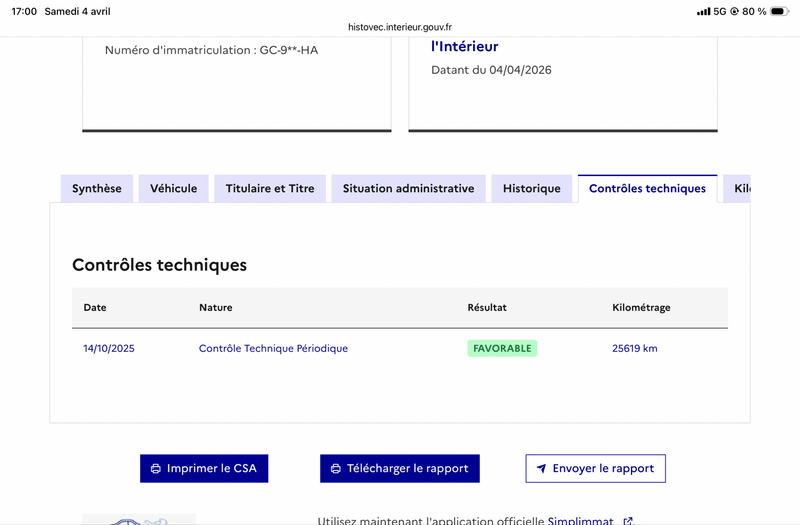Tap the 25619 km mileage value

(x=635, y=348)
